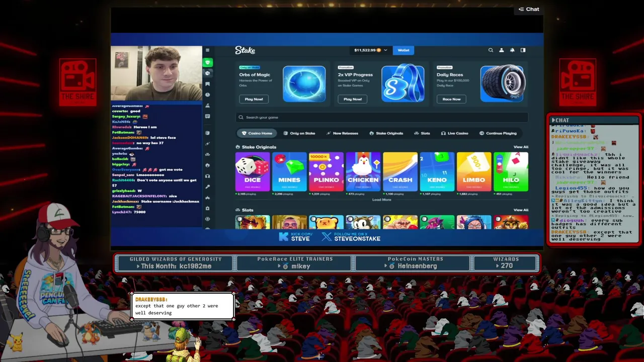Open the Dice game tile

(253, 172)
